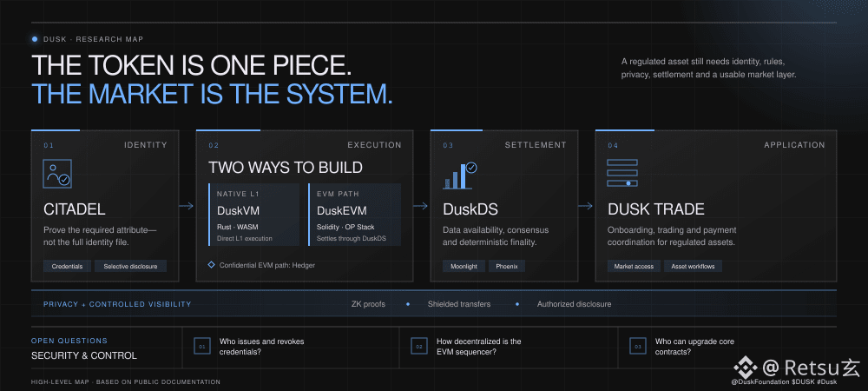Screen dimensions: 868x391
Task: Click the Citadel identity badge icon
Action: (x=57, y=174)
